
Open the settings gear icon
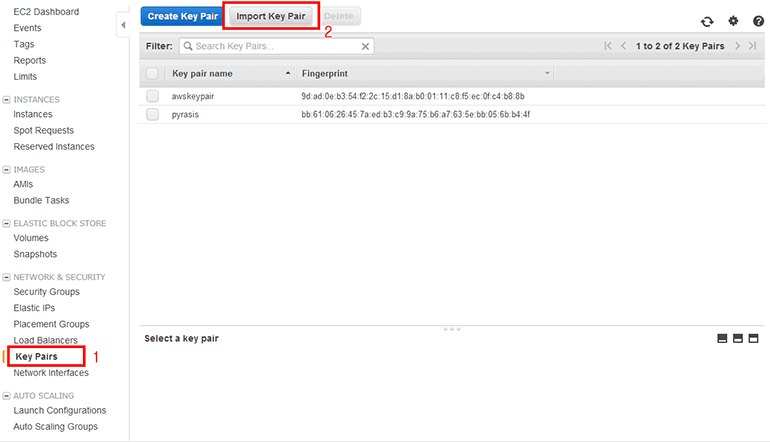tap(733, 21)
